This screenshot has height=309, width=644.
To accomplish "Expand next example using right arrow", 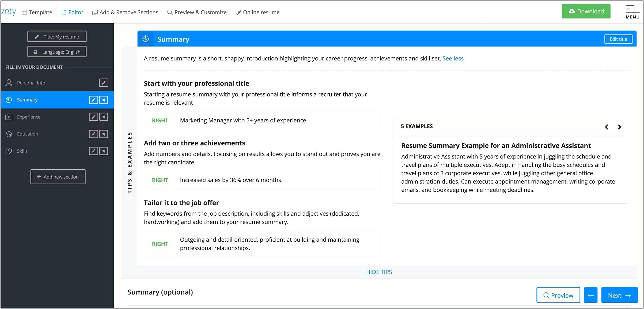I will point(621,126).
